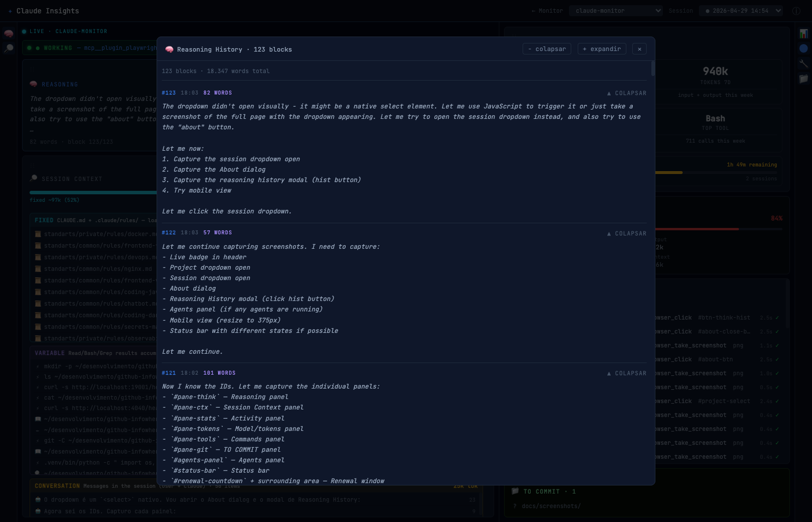
Task: Collapse all blocks with the colapsar button
Action: pyautogui.click(x=547, y=49)
